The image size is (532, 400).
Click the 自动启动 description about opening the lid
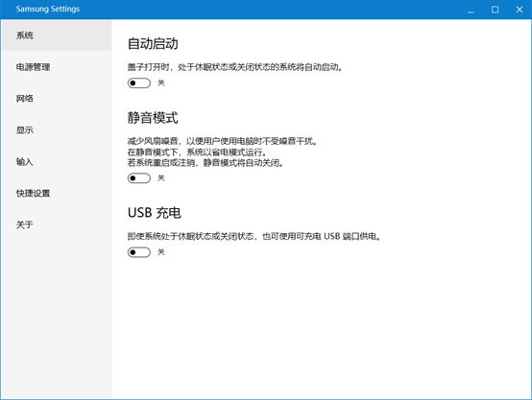tap(235, 67)
